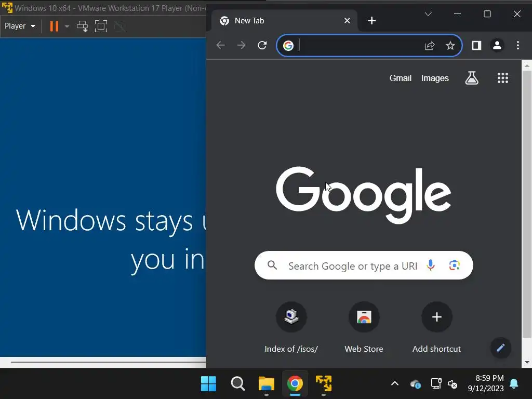Open File Explorer from the taskbar

pyautogui.click(x=267, y=384)
